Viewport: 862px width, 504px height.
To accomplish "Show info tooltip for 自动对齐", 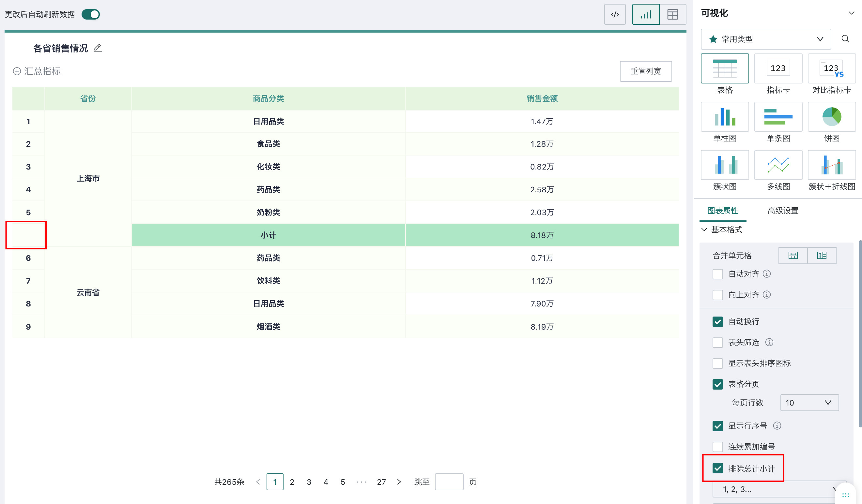I will click(x=766, y=274).
